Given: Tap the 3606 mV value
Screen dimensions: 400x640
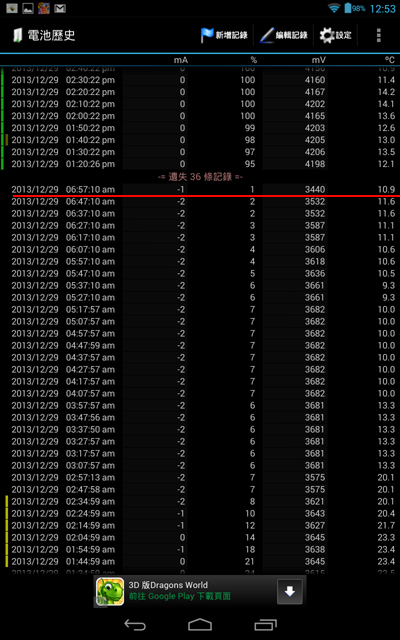Looking at the screenshot, I should click(x=315, y=249).
